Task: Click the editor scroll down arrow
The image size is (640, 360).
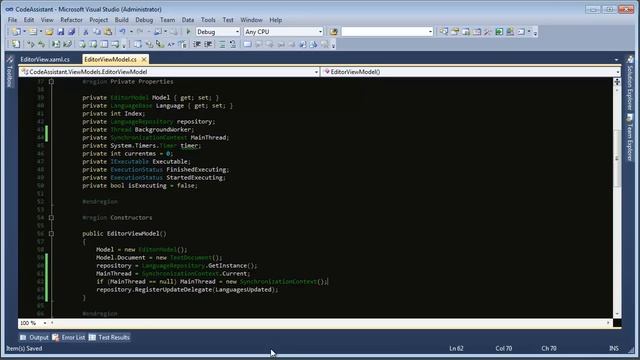Action: [617, 313]
